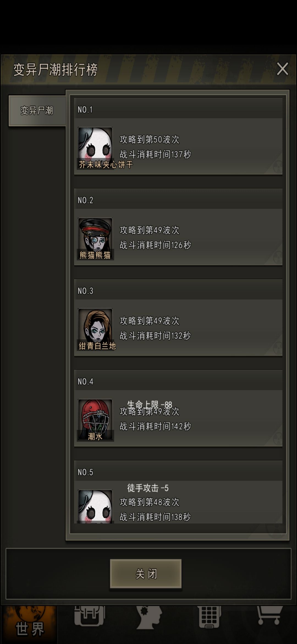Tap red helmet avatar of 潮水
Image resolution: width=297 pixels, height=644 pixels.
pos(95,420)
